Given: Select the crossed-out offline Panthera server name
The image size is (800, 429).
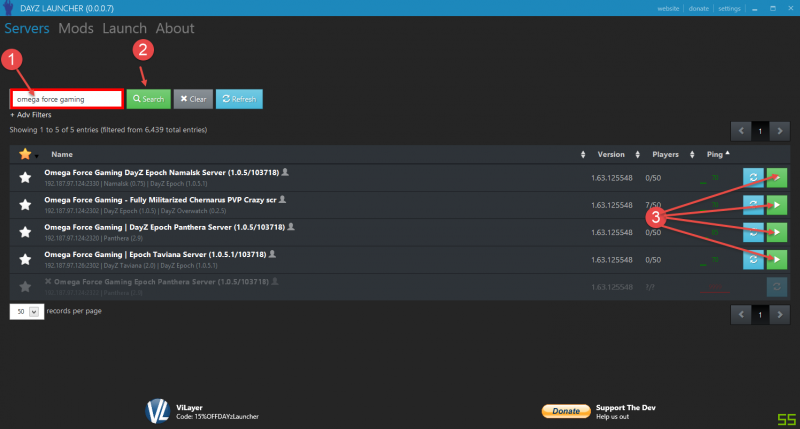Looking at the screenshot, I should tap(161, 282).
